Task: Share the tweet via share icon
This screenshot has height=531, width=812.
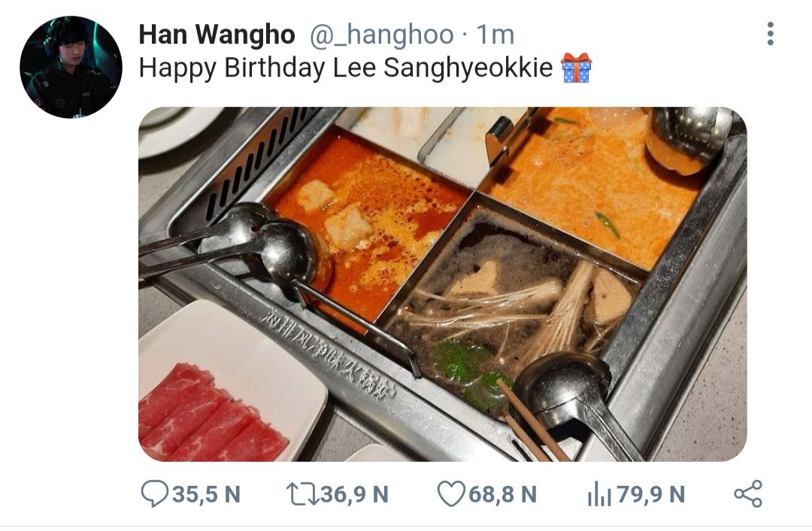Action: click(x=748, y=493)
